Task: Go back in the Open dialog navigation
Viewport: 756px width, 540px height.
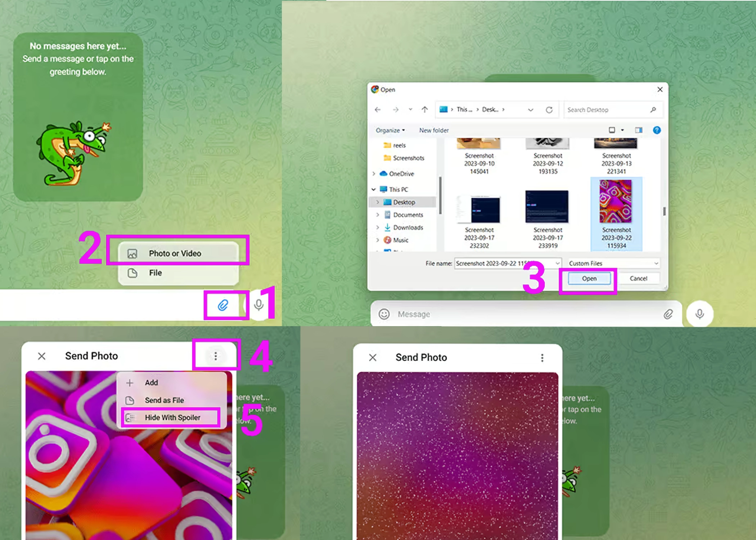Action: pyautogui.click(x=378, y=109)
